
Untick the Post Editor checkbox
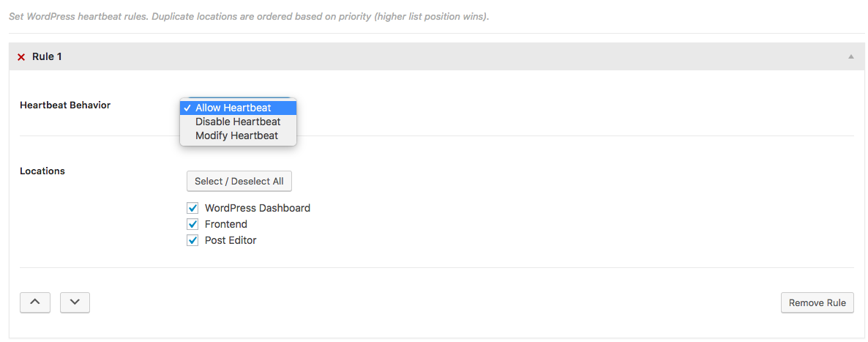click(x=193, y=240)
